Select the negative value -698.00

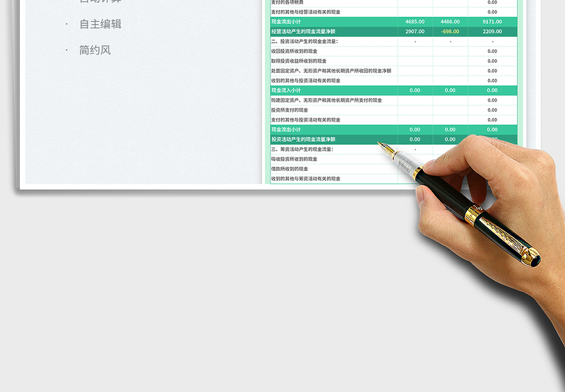click(450, 31)
